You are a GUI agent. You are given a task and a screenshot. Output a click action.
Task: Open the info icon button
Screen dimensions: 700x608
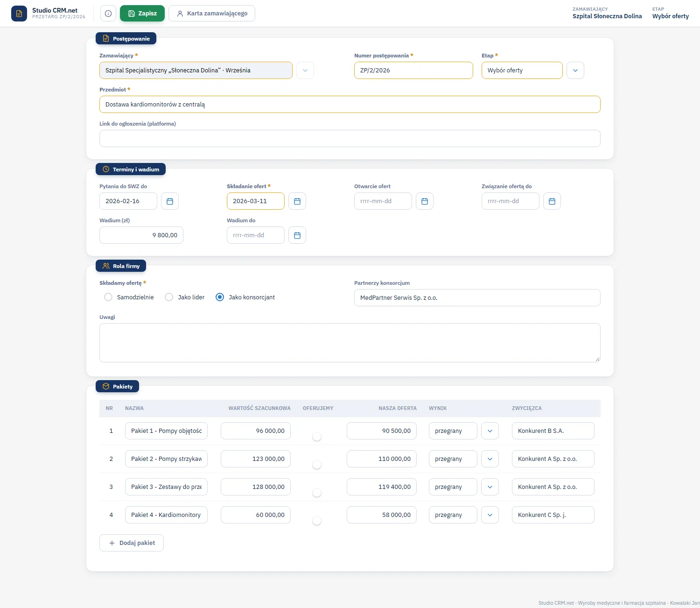108,14
